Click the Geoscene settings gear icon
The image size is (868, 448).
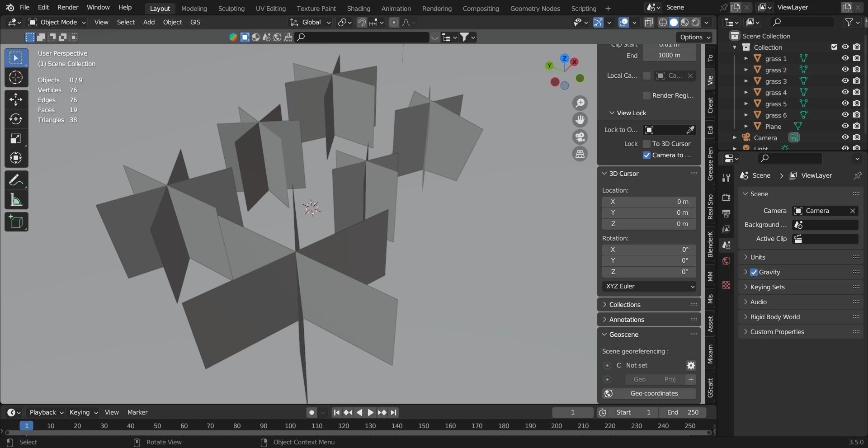pyautogui.click(x=691, y=365)
